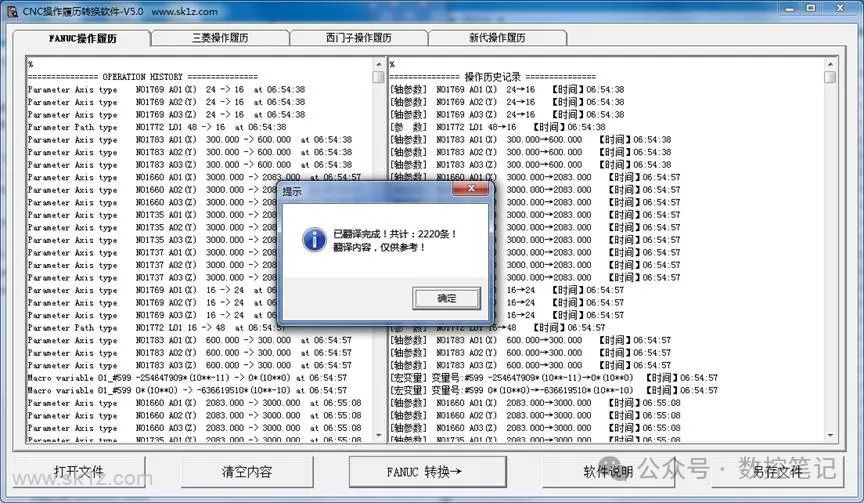Click the left pane scrollbar thumb
864x503 pixels.
tap(379, 77)
